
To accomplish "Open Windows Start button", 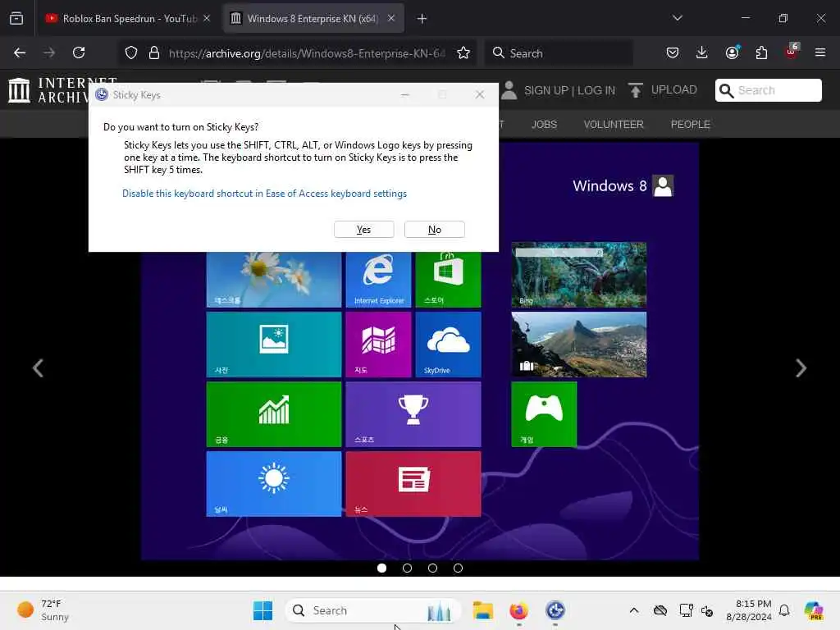I will (262, 610).
